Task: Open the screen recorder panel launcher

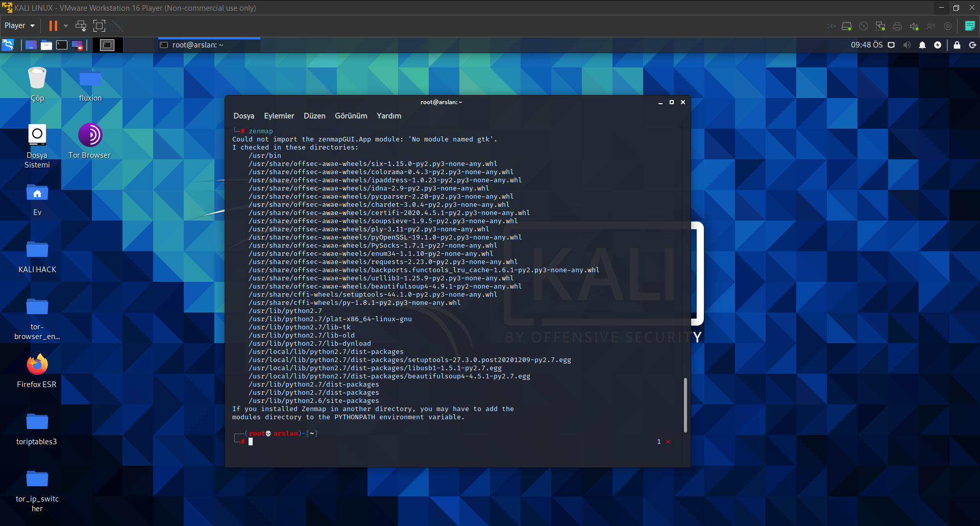Action: click(x=77, y=45)
